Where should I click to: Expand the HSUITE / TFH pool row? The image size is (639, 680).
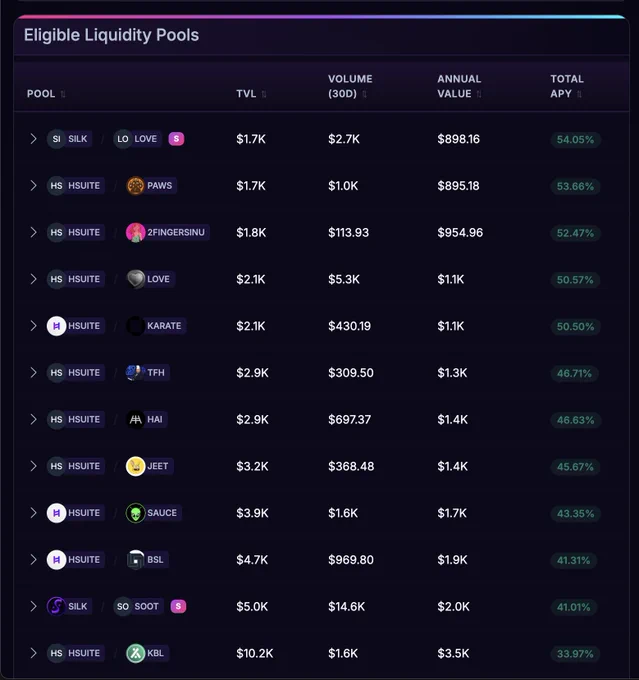[33, 373]
